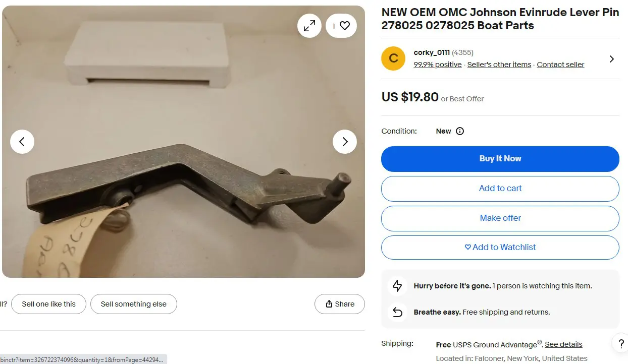628x364 pixels.
Task: See details for shipping
Action: (x=563, y=344)
